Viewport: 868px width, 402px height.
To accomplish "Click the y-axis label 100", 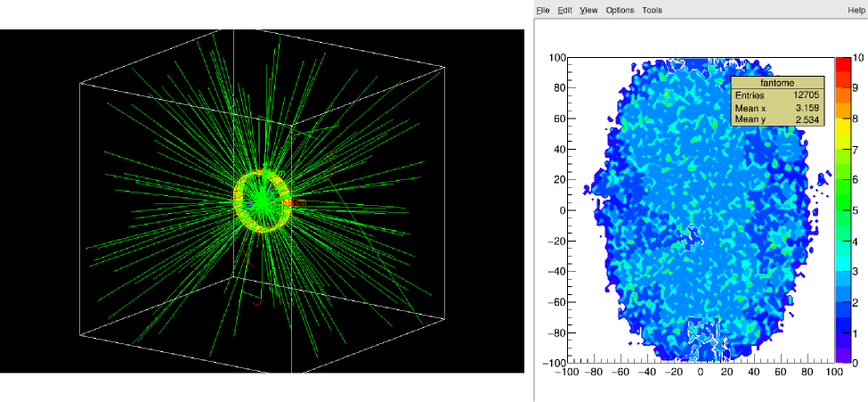I will coord(556,57).
